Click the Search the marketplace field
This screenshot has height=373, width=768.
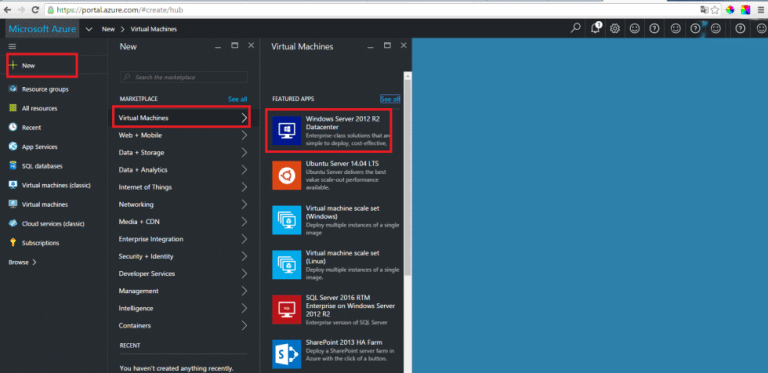point(184,77)
